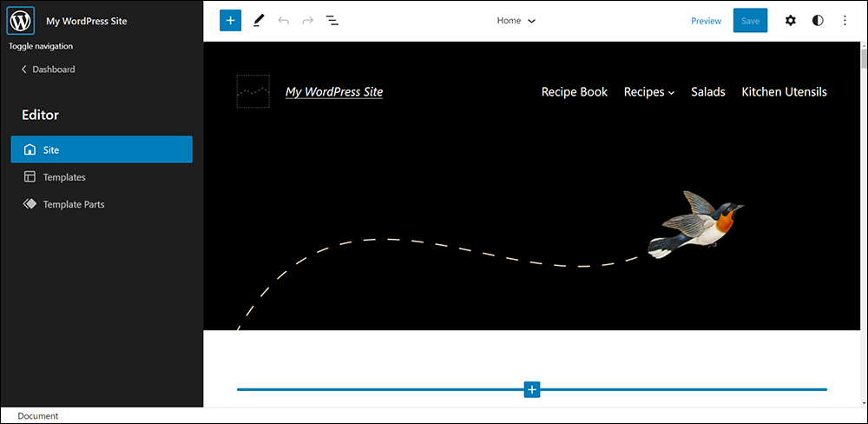Click the WordPress logo icon
The image size is (868, 424).
21,21
